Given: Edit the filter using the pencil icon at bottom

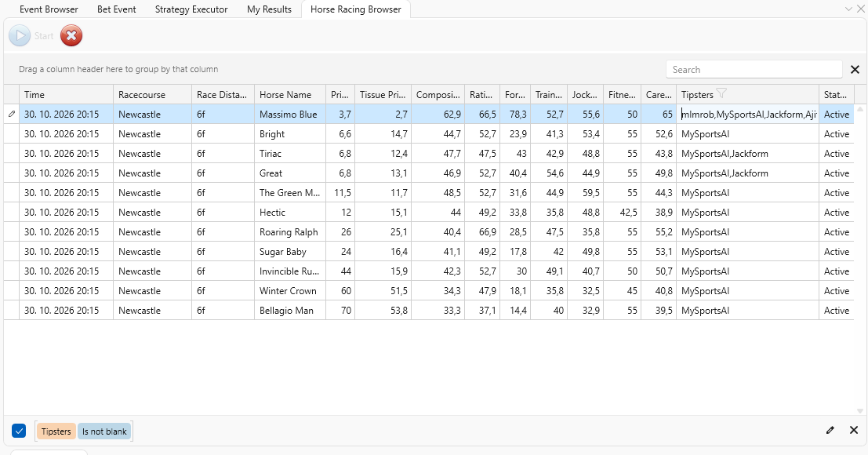Looking at the screenshot, I should coord(830,430).
